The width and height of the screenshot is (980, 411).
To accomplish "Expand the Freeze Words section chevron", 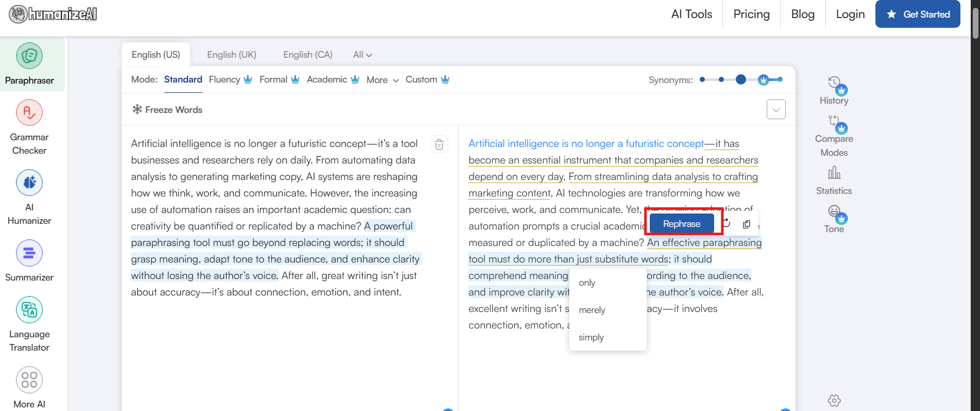I will click(x=776, y=109).
